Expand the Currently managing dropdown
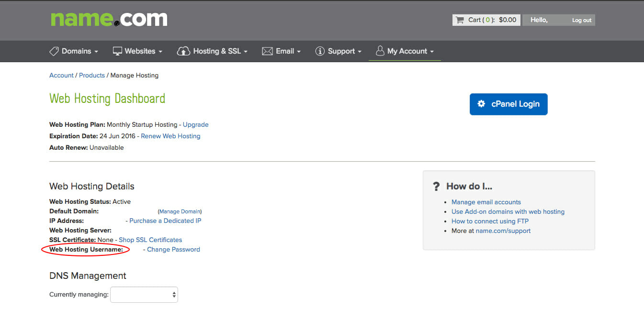The width and height of the screenshot is (644, 309). point(144,295)
